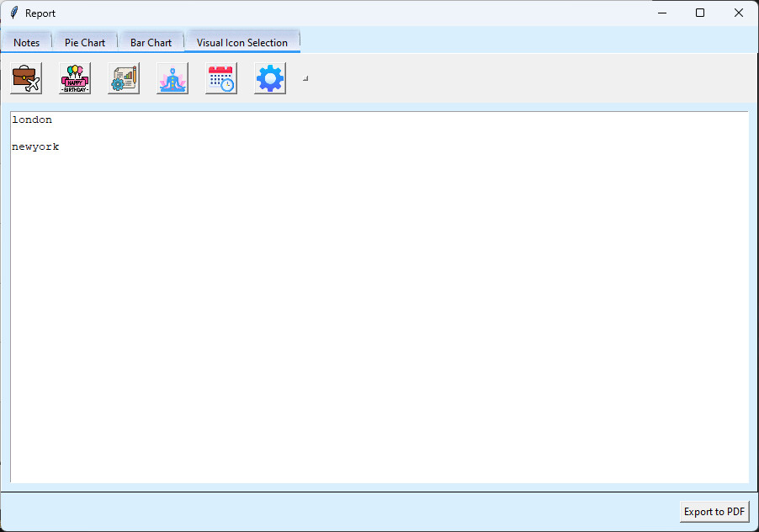This screenshot has width=759, height=532.
Task: Maximize the Report window
Action: [x=700, y=13]
